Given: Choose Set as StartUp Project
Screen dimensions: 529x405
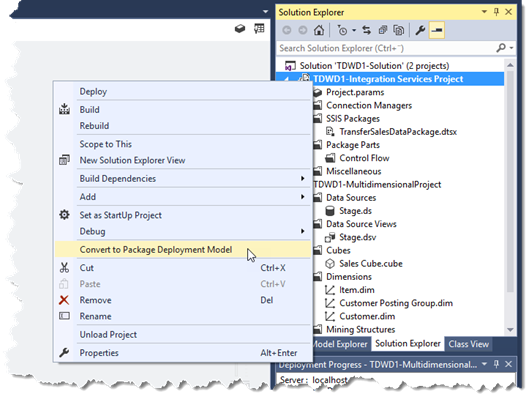Looking at the screenshot, I should 183,215.
